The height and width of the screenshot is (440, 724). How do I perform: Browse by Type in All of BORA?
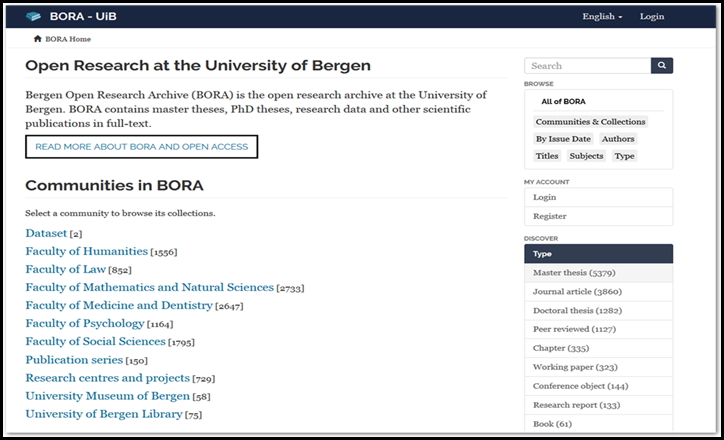tap(624, 156)
